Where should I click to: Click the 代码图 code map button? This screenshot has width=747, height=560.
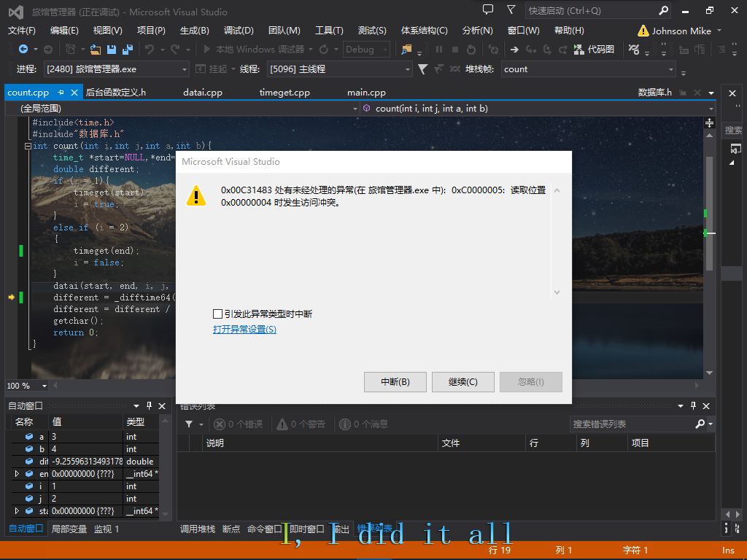pos(594,49)
